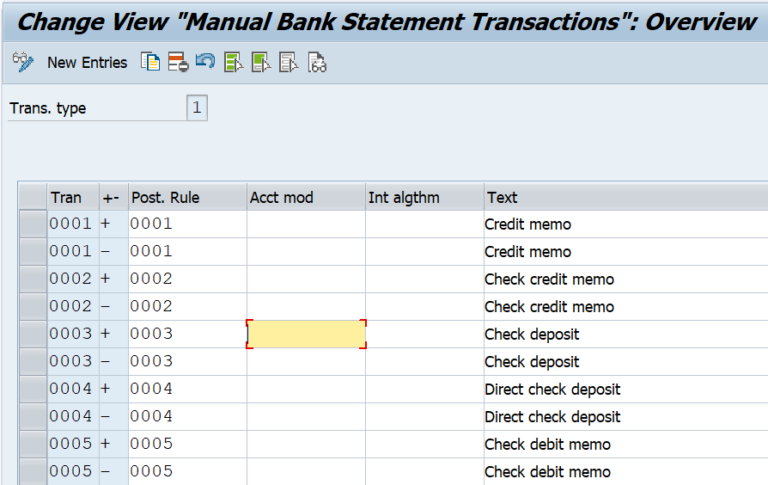Click the Trans. type value field
The image size is (768, 485).
tap(197, 107)
